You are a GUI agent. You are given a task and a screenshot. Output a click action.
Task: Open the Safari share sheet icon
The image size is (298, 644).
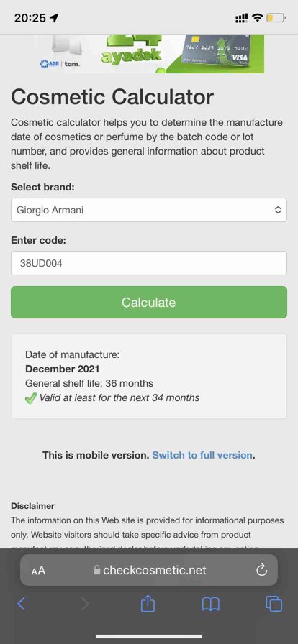(148, 603)
